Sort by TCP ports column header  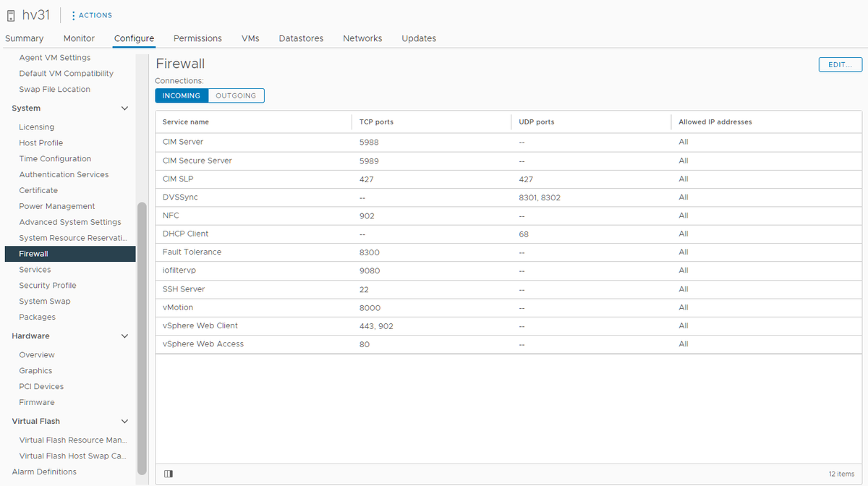coord(376,122)
